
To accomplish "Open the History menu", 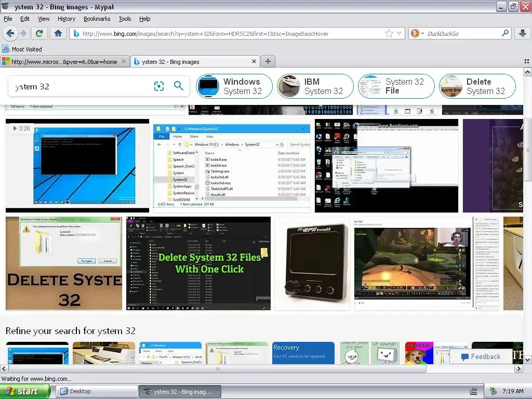I will [x=66, y=19].
